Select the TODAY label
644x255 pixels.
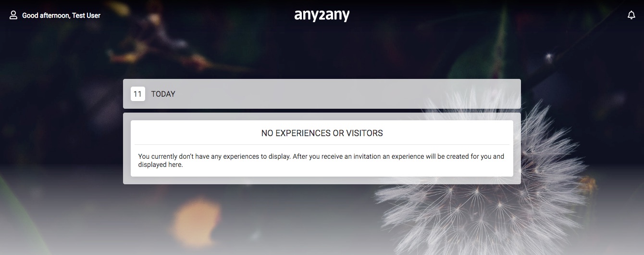[x=163, y=94]
